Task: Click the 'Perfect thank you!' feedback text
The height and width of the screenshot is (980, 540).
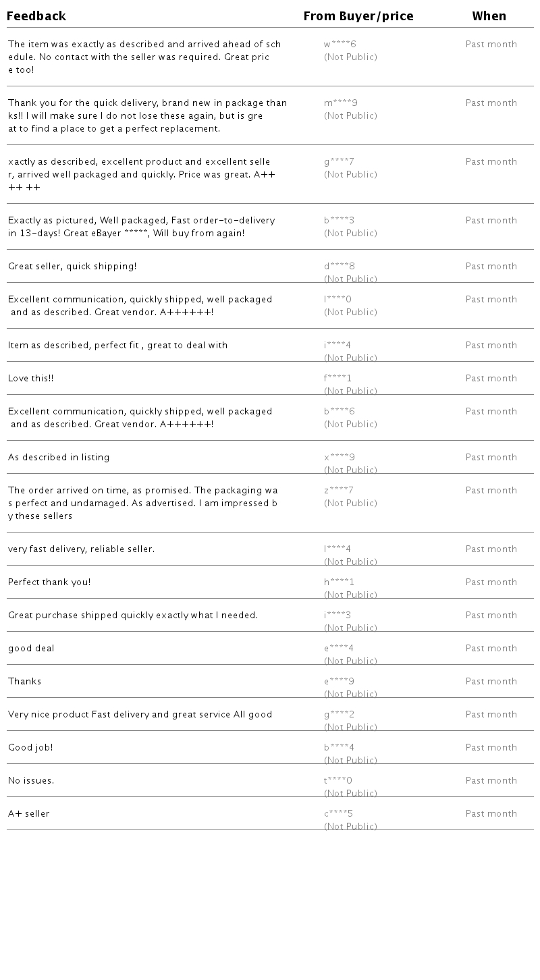Action: [x=49, y=582]
